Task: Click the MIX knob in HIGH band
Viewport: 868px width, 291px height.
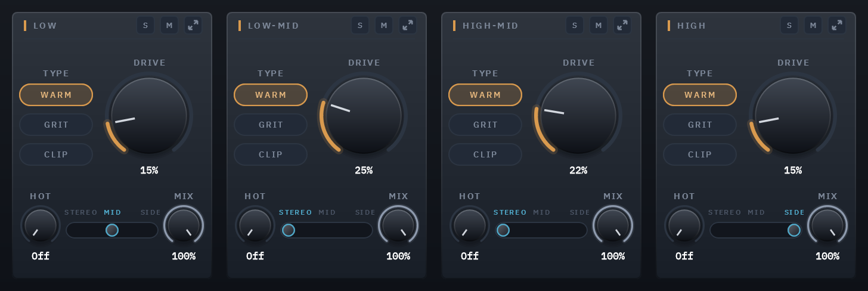Action: point(827,225)
